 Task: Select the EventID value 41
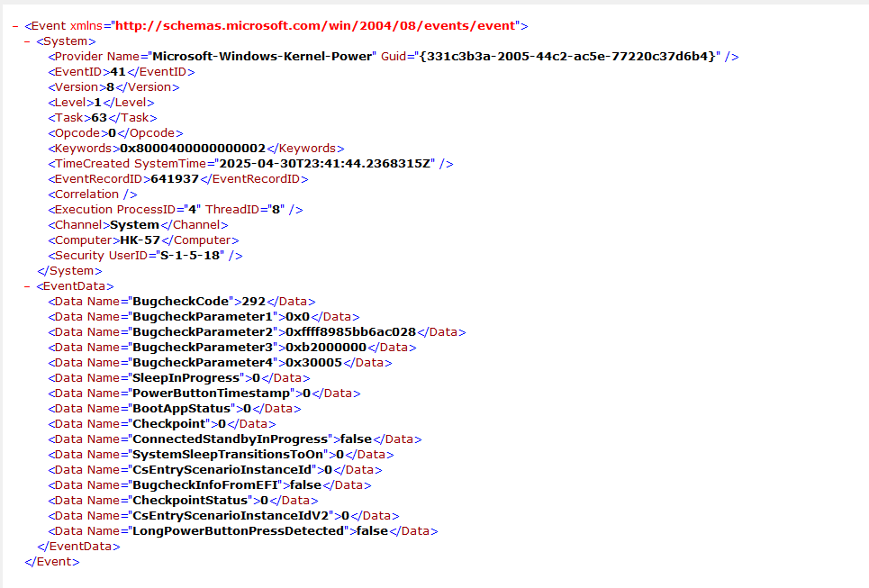118,72
